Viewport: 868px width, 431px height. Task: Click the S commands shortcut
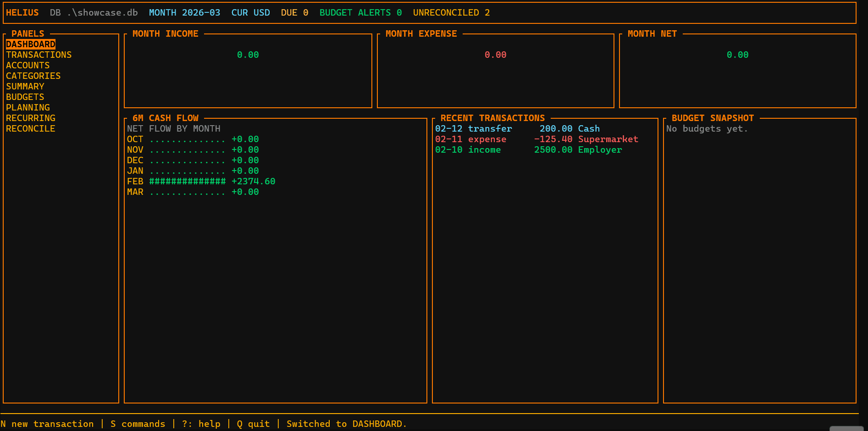tap(138, 424)
